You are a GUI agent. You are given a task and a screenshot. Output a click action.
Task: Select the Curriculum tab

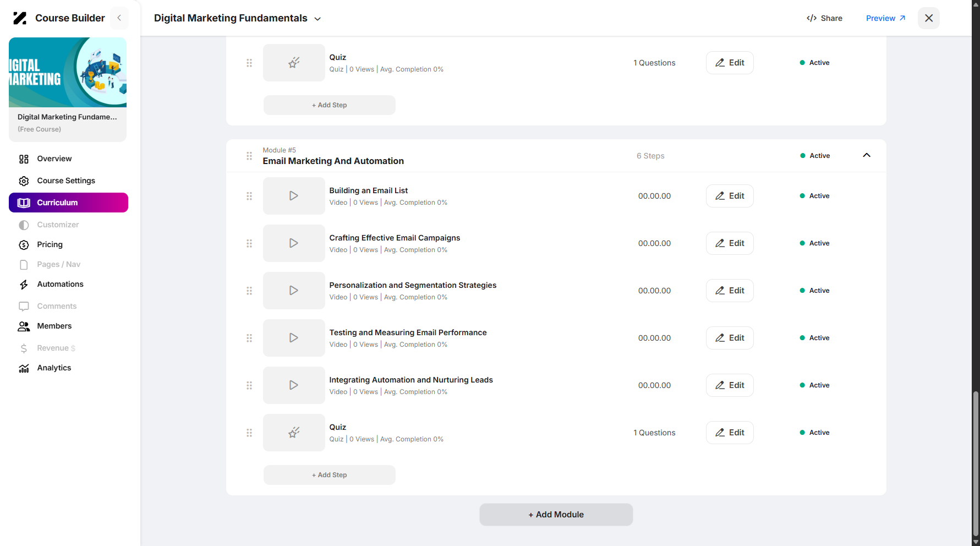tap(68, 203)
